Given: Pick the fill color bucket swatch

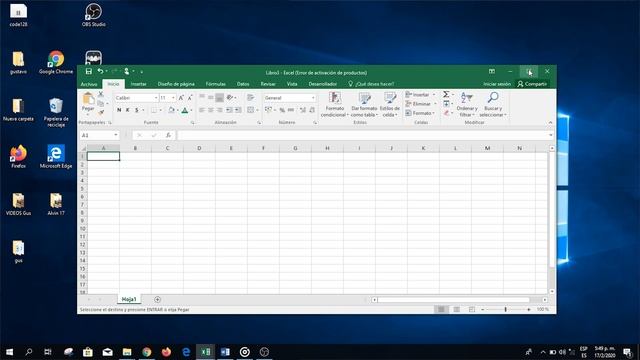Looking at the screenshot, I should coord(171,110).
